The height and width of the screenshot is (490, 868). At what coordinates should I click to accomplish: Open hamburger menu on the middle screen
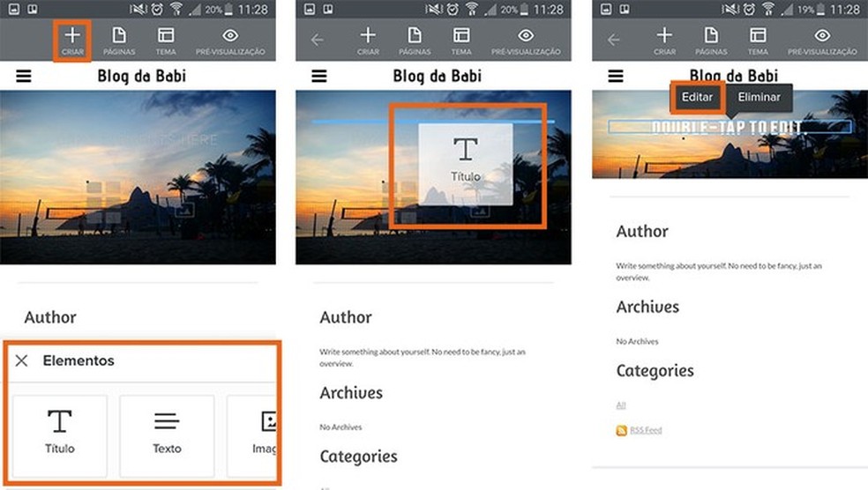click(x=319, y=77)
